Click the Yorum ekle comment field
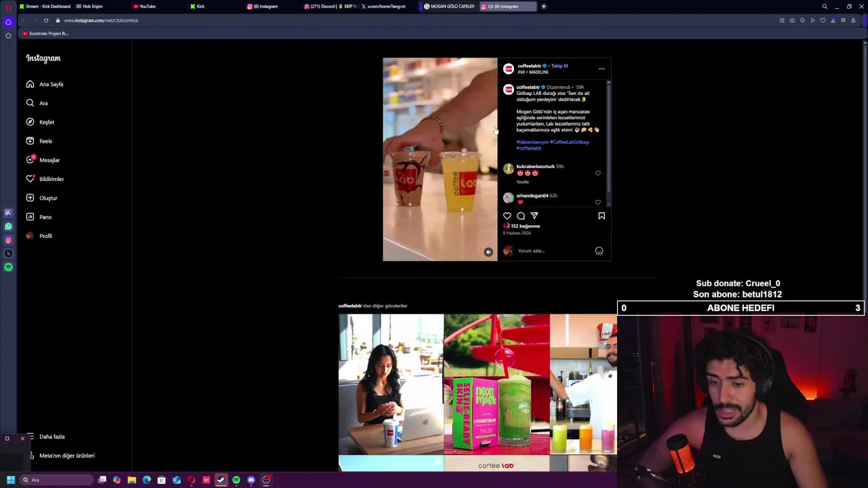 coord(553,251)
